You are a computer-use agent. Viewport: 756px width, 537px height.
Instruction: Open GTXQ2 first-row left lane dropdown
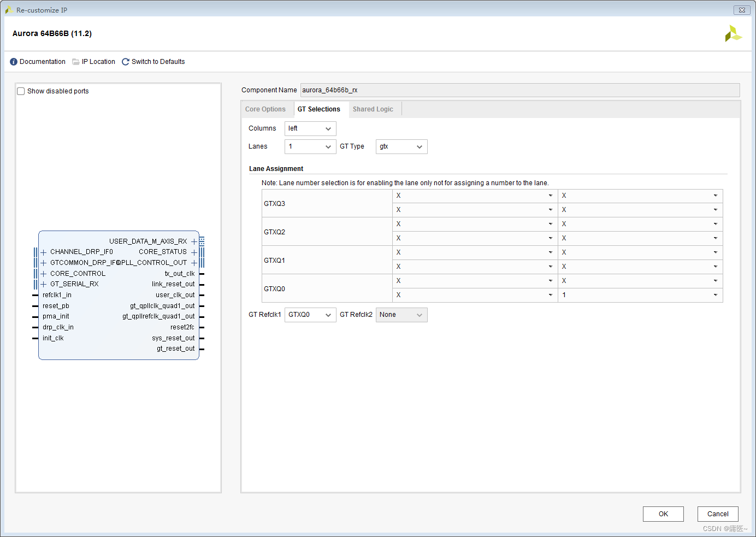[x=475, y=224]
